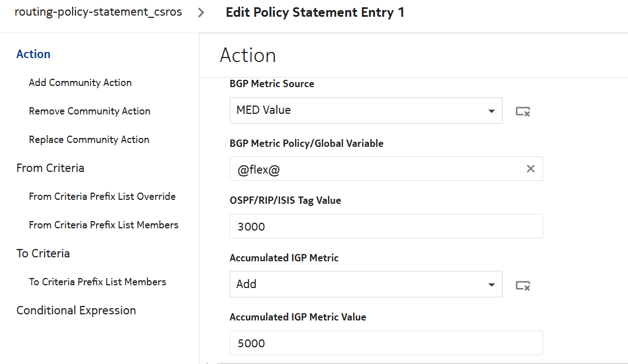
Task: Reset the Accumulated IGP Metric field icon
Action: point(522,285)
